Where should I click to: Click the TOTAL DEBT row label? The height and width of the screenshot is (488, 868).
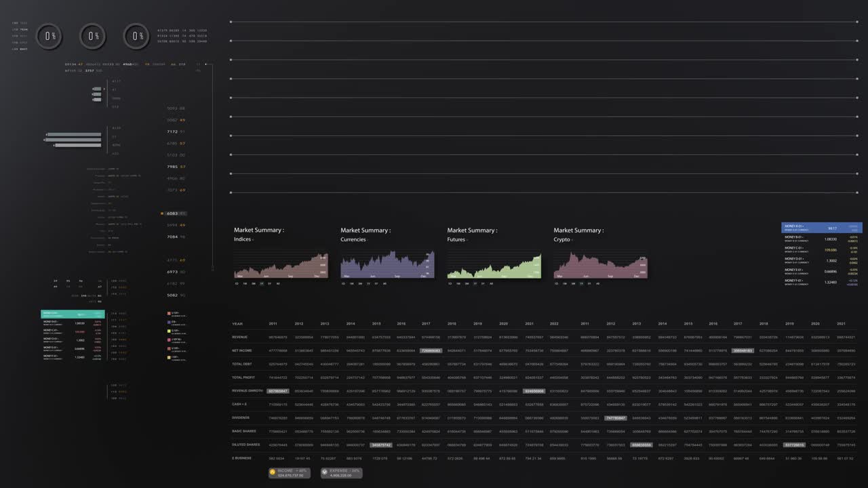point(242,364)
